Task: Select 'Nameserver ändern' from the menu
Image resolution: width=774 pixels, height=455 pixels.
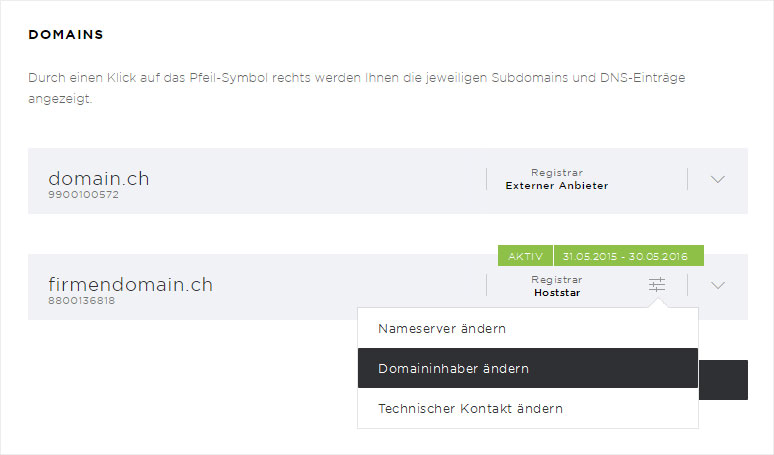Action: 528,328
